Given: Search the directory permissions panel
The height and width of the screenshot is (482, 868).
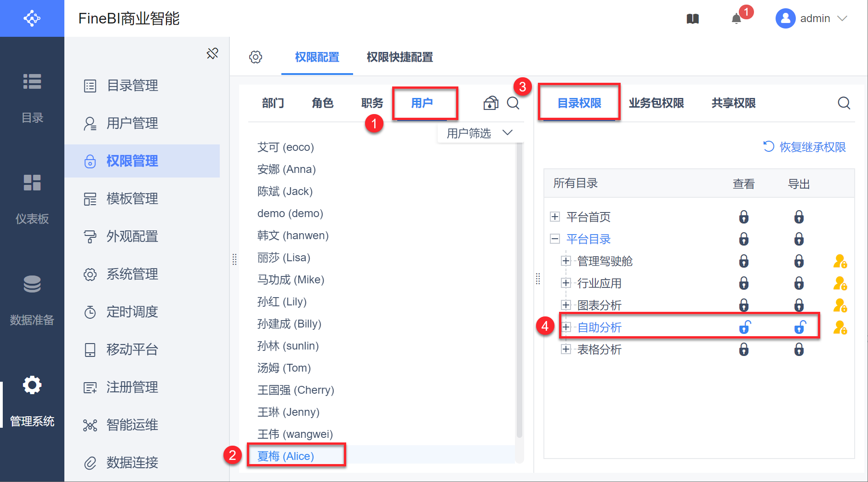Looking at the screenshot, I should (844, 103).
